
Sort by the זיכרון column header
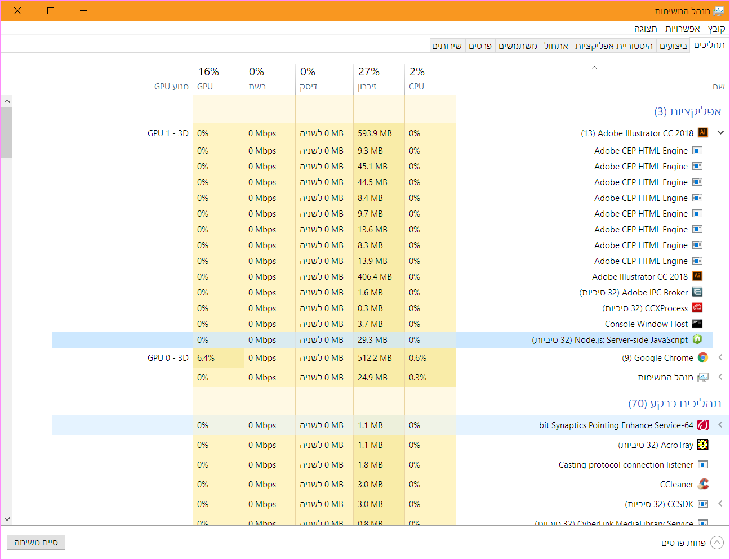point(379,79)
